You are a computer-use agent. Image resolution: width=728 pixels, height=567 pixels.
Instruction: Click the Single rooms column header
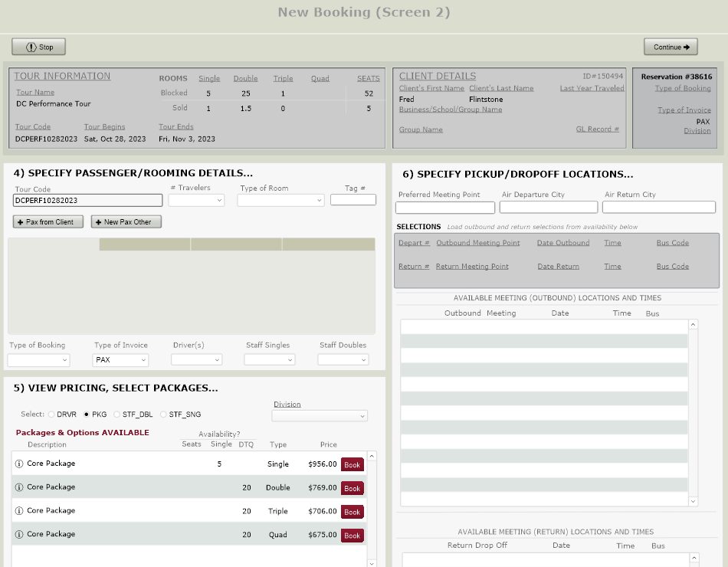(209, 78)
